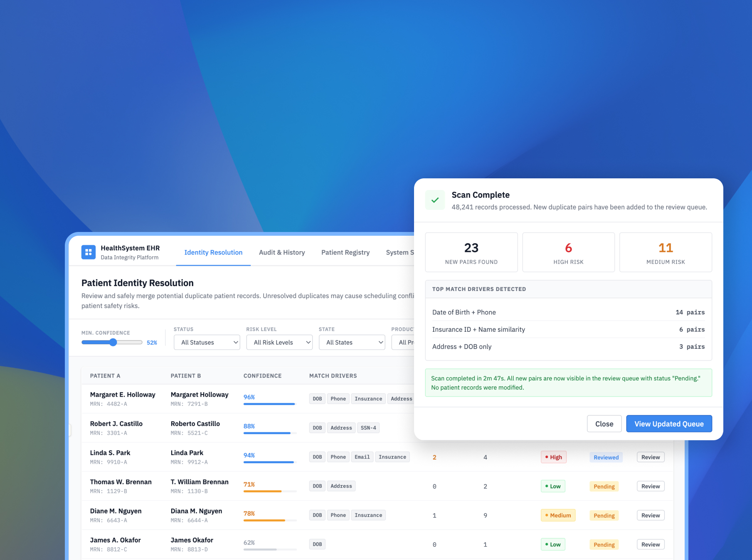Screen dimensions: 752x560
Task: Click Review for James A. Okafor
Action: pyautogui.click(x=650, y=544)
